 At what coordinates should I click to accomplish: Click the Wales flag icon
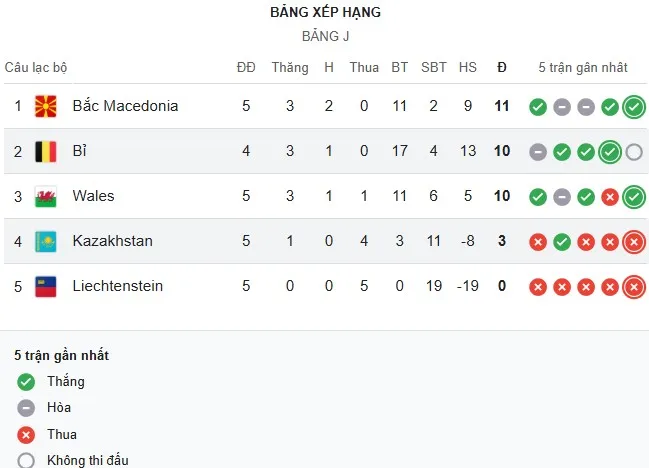coord(45,196)
